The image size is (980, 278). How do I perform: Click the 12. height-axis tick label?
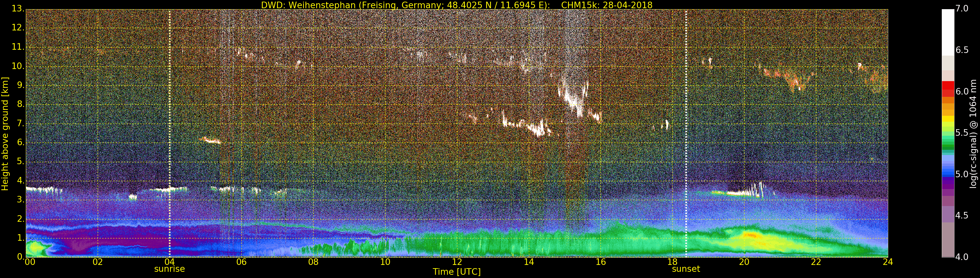pyautogui.click(x=18, y=28)
